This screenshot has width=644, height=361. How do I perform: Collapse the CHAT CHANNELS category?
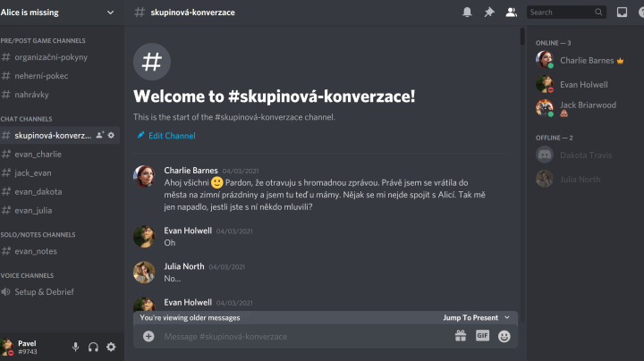point(26,119)
